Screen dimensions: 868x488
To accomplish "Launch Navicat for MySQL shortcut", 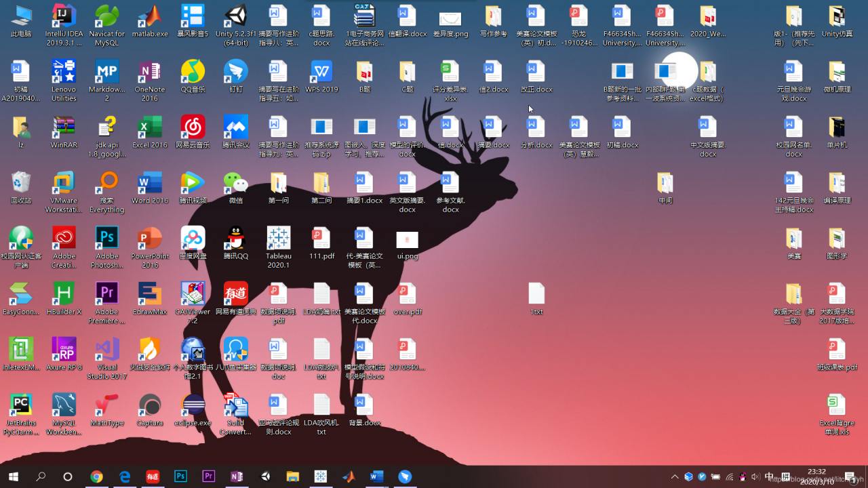I will 106,26.
